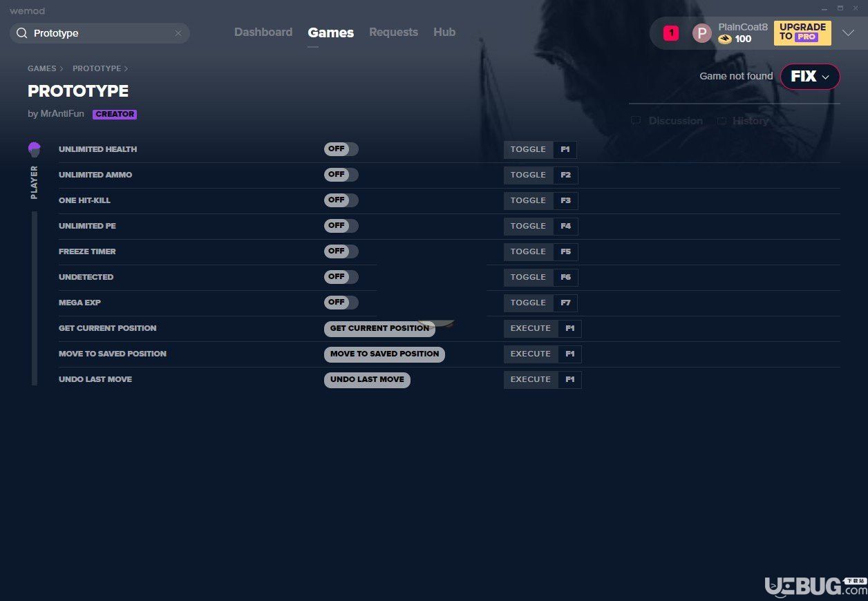Screen dimensions: 868x601
Task: Click the UNDETECTED label
Action: (86, 277)
